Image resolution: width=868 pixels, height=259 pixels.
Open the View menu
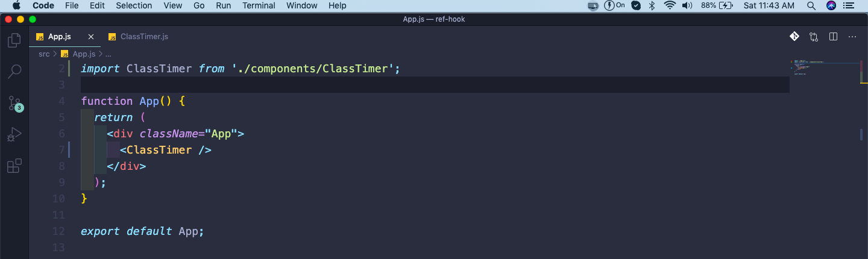tap(173, 5)
